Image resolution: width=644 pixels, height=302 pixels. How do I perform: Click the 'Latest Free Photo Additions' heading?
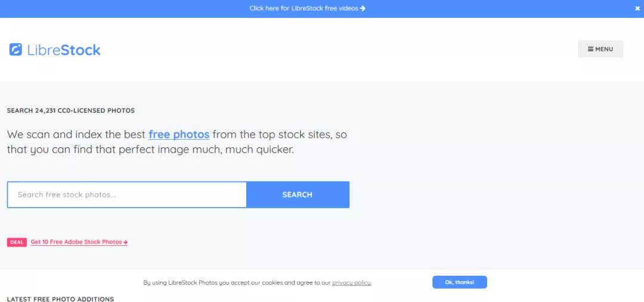pyautogui.click(x=60, y=299)
